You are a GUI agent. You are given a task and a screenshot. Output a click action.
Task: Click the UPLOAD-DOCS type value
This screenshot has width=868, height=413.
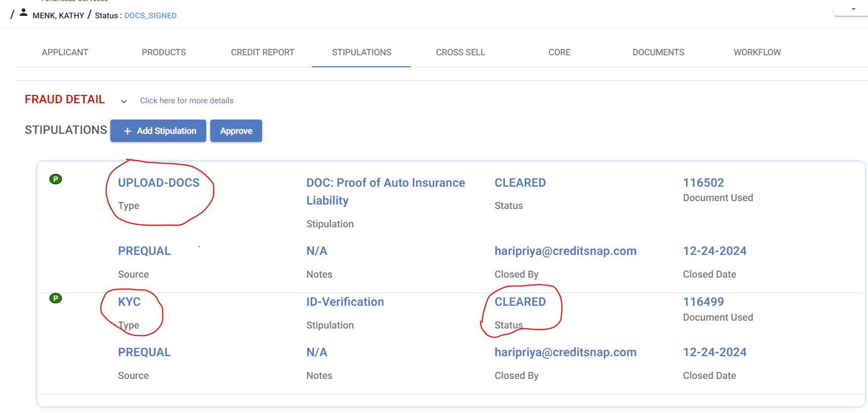click(159, 183)
